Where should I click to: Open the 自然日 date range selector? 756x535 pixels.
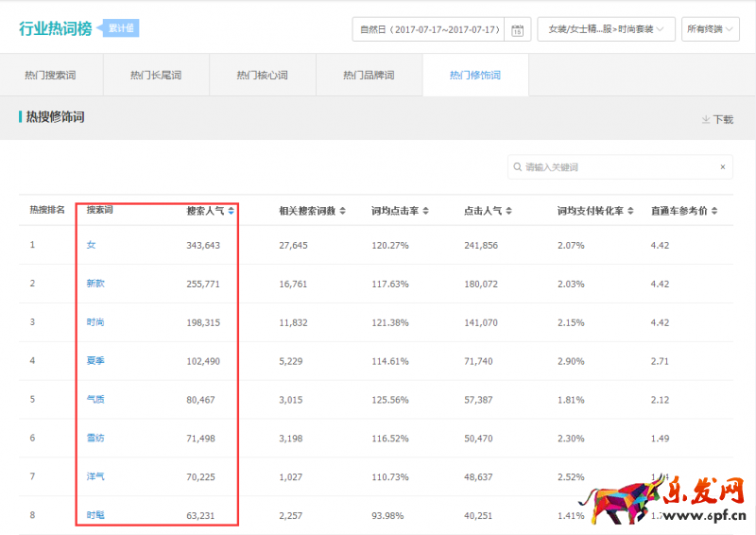[x=429, y=29]
